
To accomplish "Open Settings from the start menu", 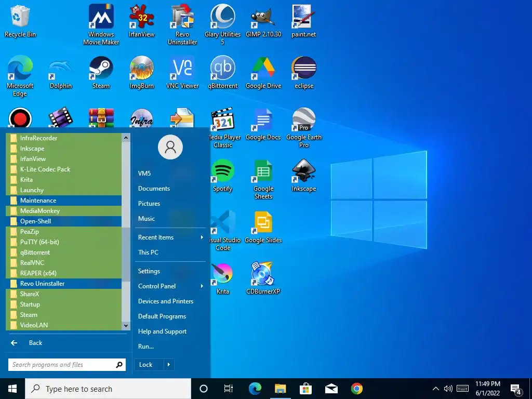I will 149,271.
